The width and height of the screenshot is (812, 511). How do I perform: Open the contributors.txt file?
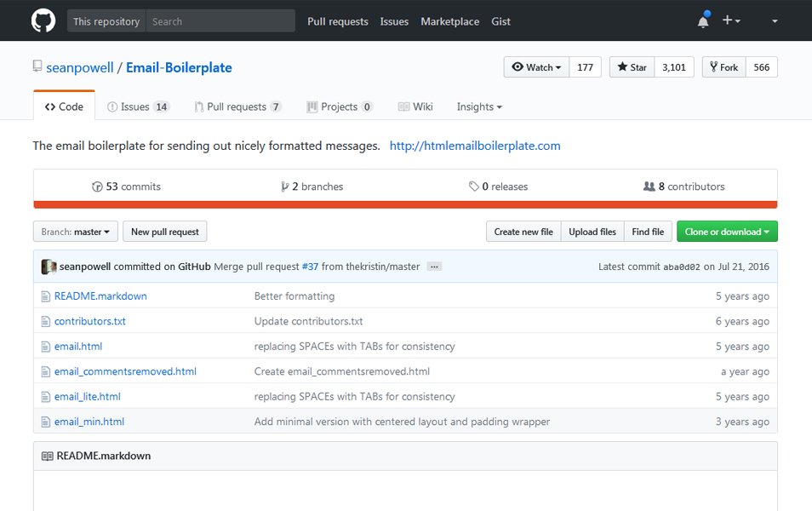[90, 321]
